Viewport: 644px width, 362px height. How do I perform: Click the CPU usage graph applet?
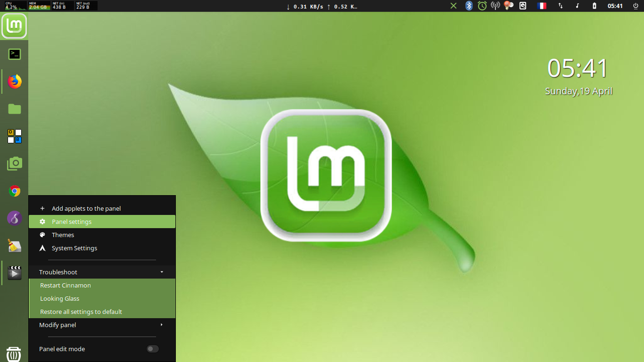coord(15,6)
